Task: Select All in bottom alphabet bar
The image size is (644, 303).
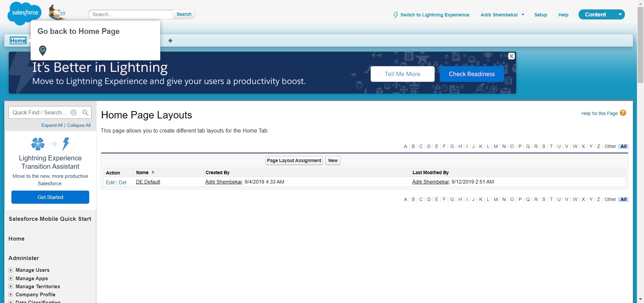Action: pyautogui.click(x=624, y=199)
